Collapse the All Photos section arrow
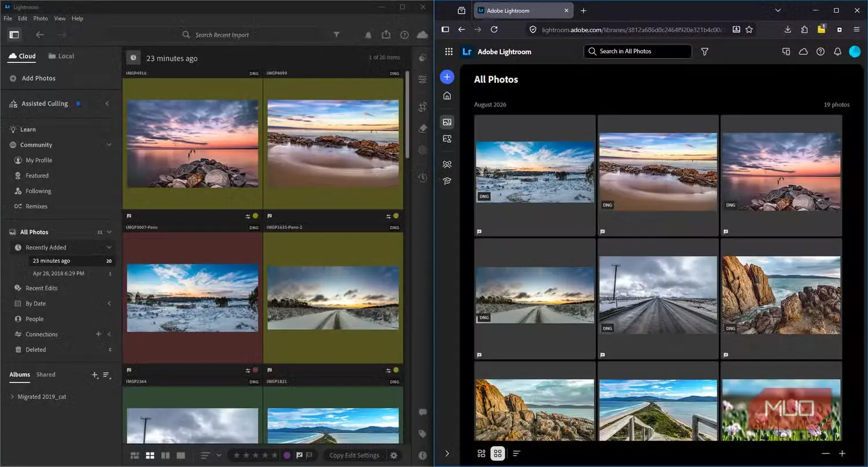868x467 pixels. (109, 232)
